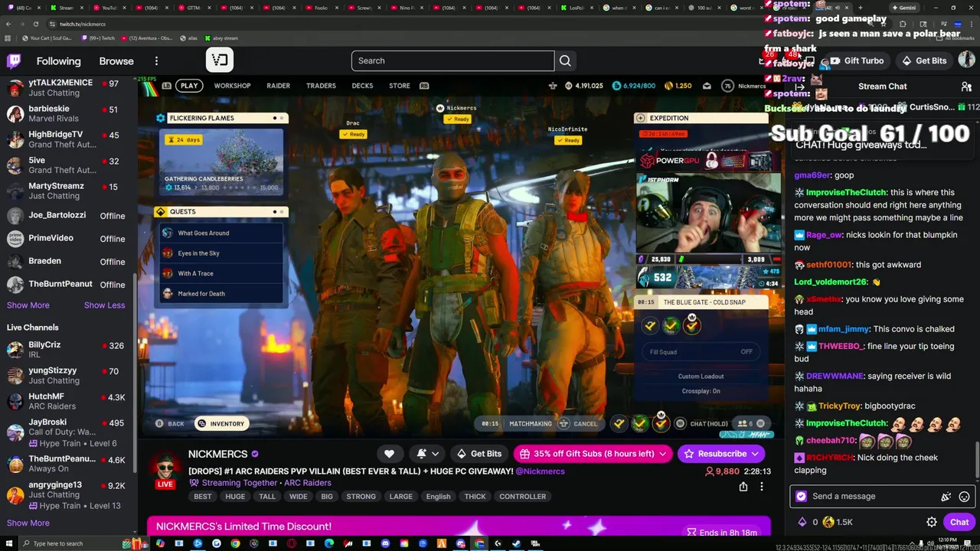Click NICKMERCS's Limited Time Discount banner
The width and height of the screenshot is (980, 551).
click(459, 527)
